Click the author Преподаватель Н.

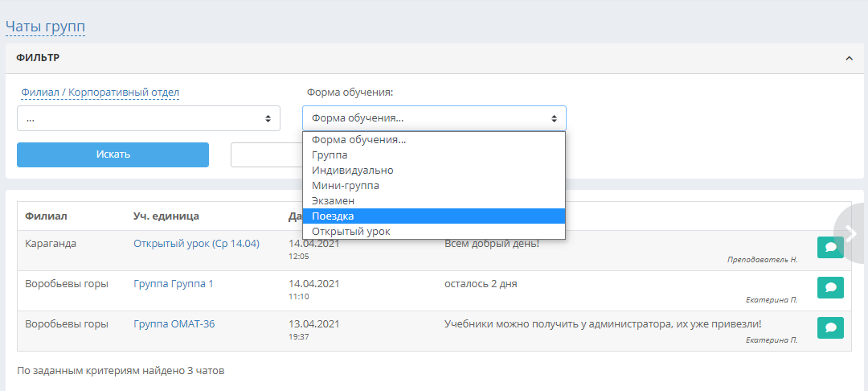click(762, 260)
